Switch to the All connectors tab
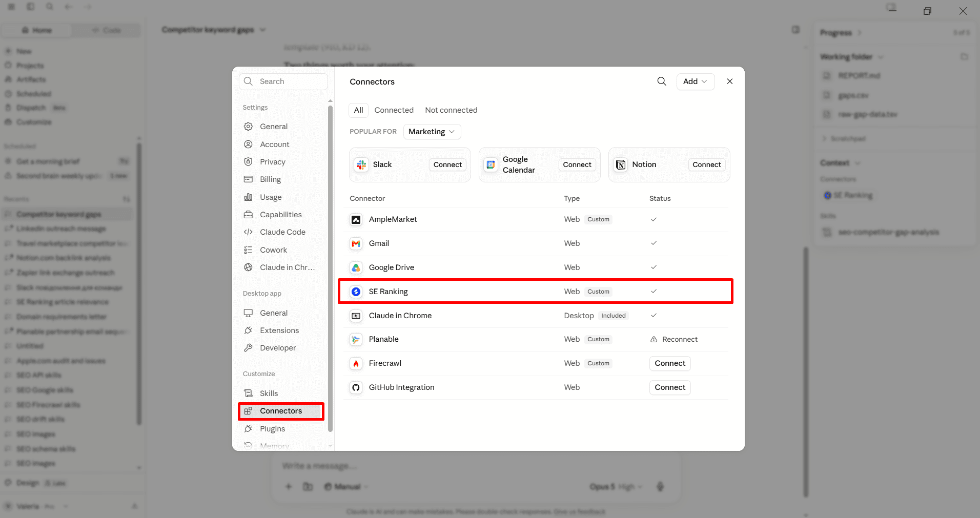Viewport: 980px width, 518px height. click(x=358, y=110)
